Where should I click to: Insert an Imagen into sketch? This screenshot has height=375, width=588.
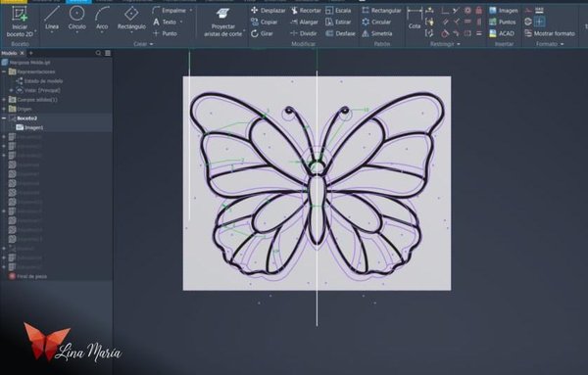click(x=504, y=11)
